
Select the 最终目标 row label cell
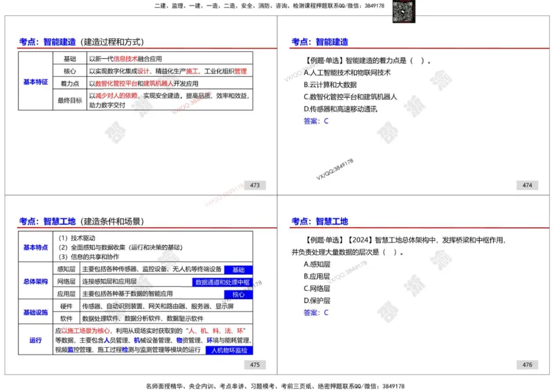70,100
